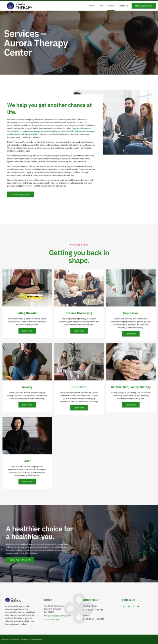Click the Aurora Therapy logo in header
The image size is (158, 644).
click(20, 6)
